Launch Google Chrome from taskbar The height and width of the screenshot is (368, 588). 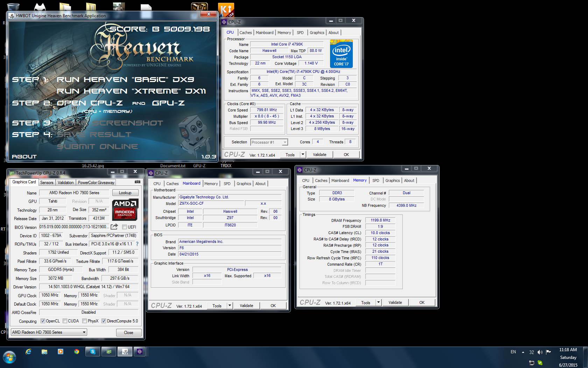[x=77, y=352]
